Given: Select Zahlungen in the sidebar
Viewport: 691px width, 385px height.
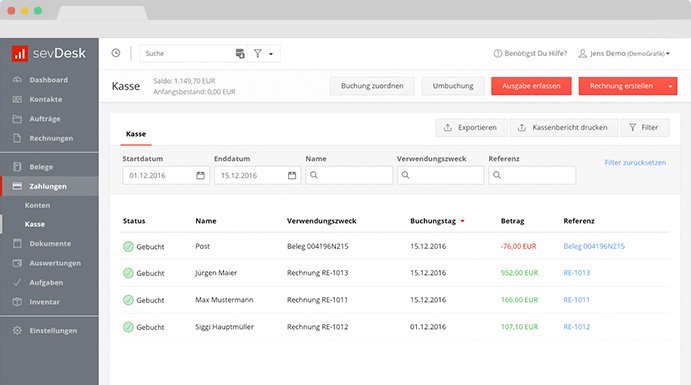Looking at the screenshot, I should (48, 186).
